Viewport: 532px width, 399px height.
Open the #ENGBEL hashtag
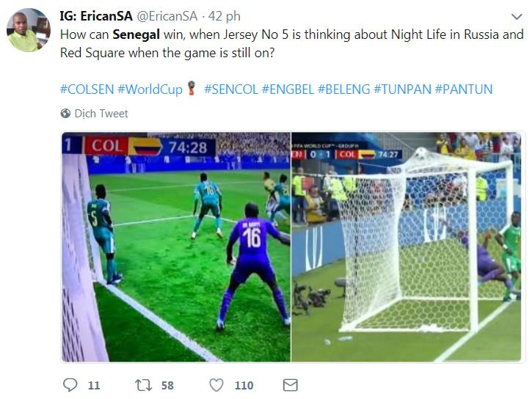click(289, 89)
